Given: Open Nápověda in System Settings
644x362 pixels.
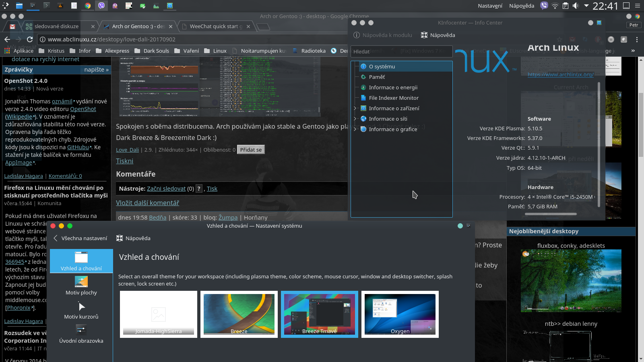Looking at the screenshot, I should [133, 238].
